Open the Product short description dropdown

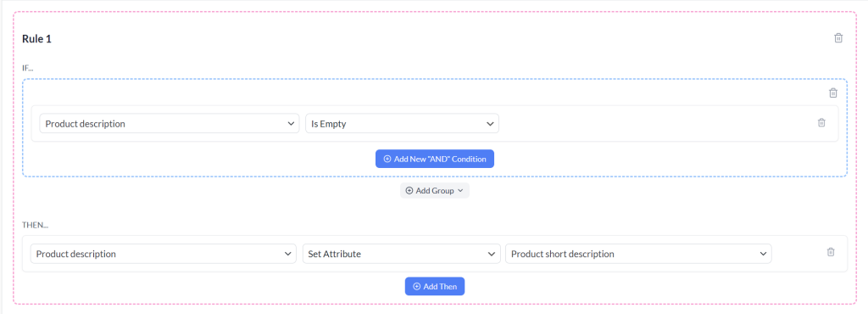coord(638,254)
